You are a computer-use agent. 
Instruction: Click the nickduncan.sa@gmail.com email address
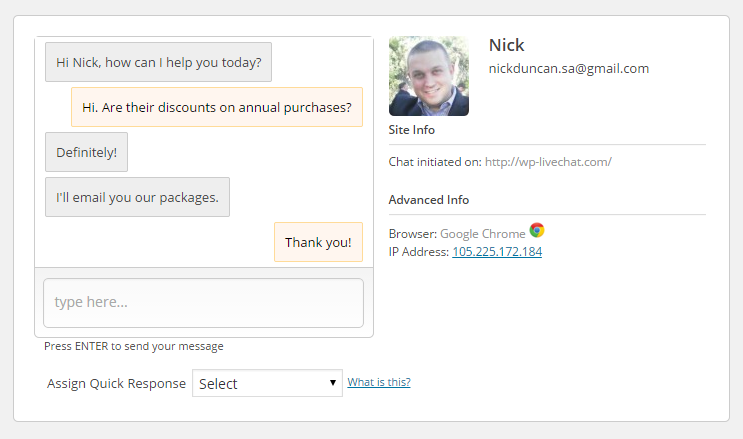point(568,69)
